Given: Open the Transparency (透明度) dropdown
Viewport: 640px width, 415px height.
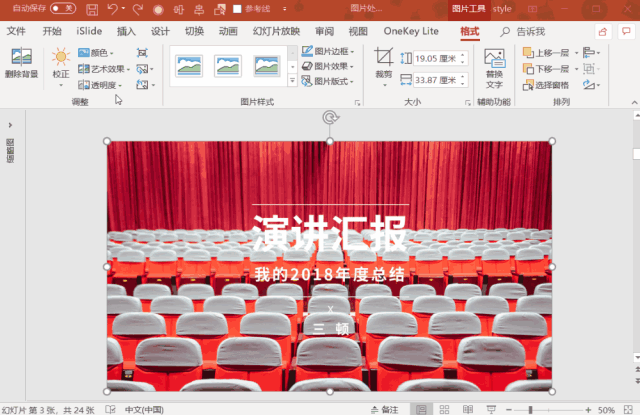Looking at the screenshot, I should [x=100, y=85].
